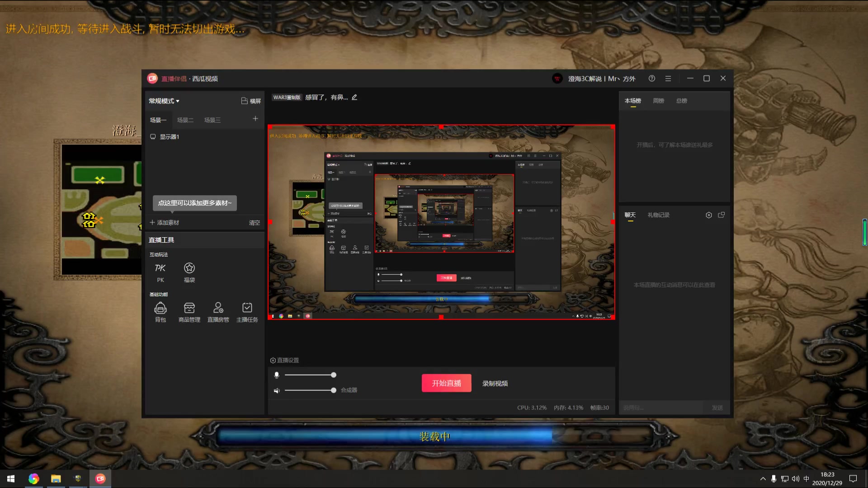Click 添加素材 to add source

(165, 223)
